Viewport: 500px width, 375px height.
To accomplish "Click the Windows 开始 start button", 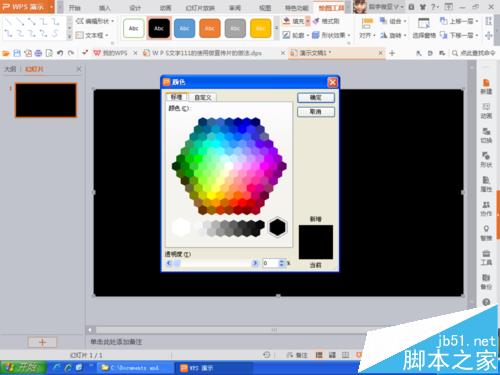I will [23, 368].
